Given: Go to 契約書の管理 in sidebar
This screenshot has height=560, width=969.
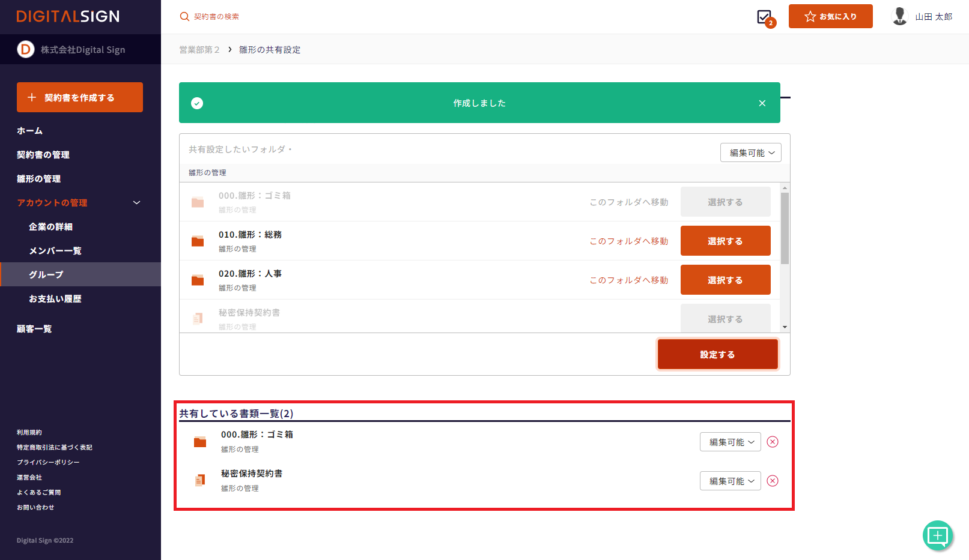Looking at the screenshot, I should pos(43,155).
